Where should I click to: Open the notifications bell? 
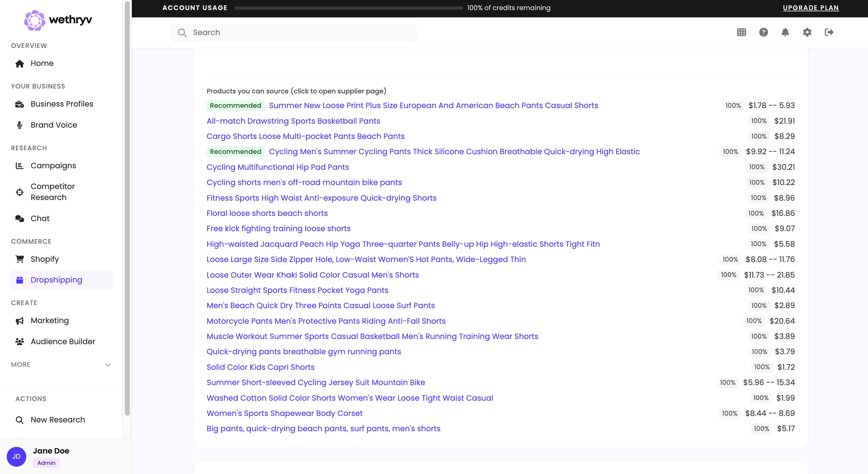[x=785, y=32]
